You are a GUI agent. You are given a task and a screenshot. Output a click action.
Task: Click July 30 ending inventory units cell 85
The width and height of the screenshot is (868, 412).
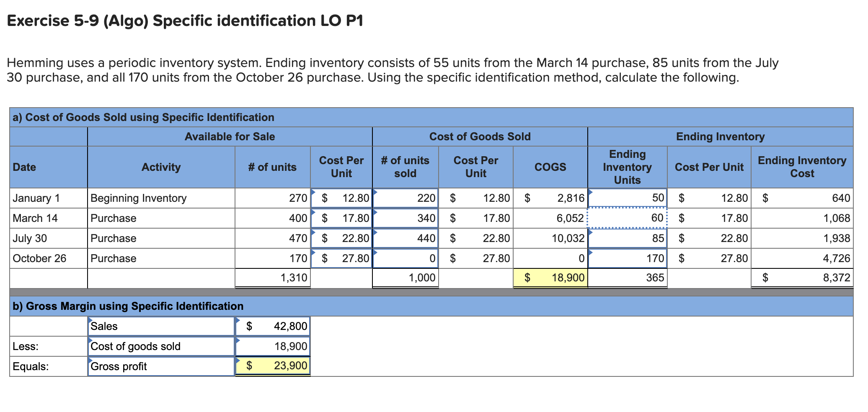628,238
